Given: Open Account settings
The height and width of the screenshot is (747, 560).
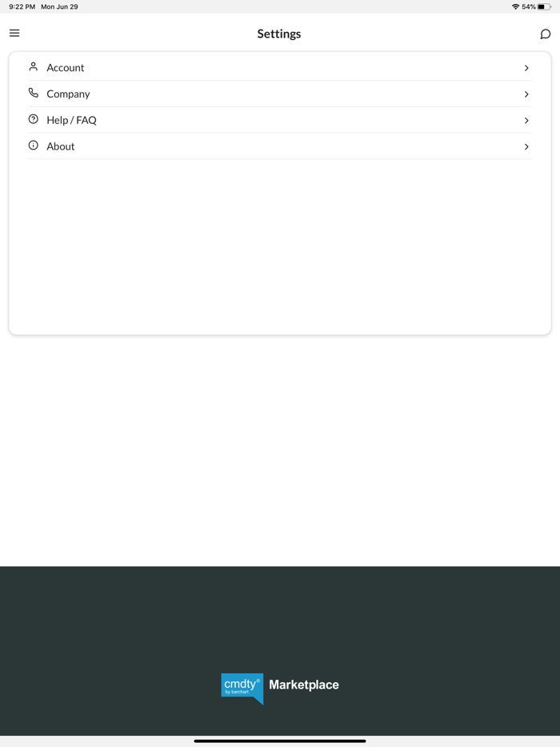Looking at the screenshot, I should click(x=66, y=68).
